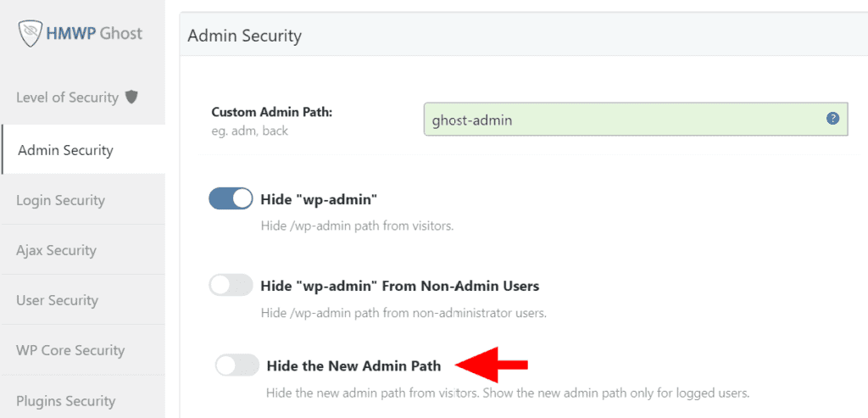The image size is (868, 418).
Task: Click the red arrow pointer
Action: 492,365
